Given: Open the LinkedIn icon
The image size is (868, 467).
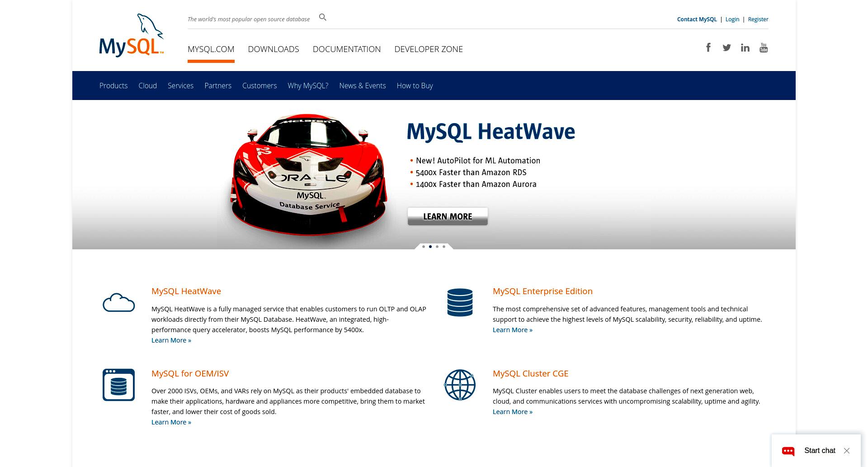Looking at the screenshot, I should click(745, 48).
